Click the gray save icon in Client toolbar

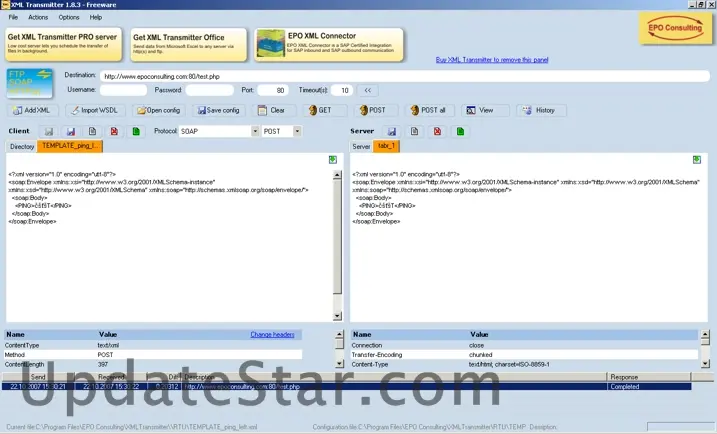coord(48,132)
